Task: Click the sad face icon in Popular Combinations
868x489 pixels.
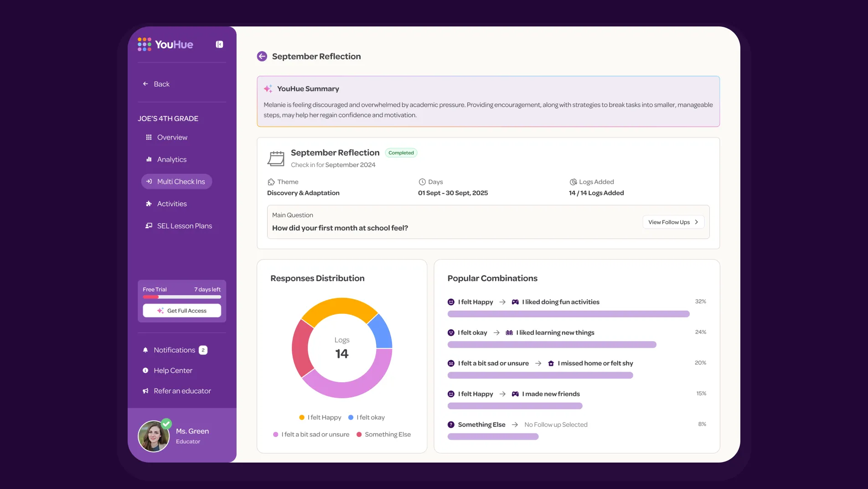Action: click(451, 363)
